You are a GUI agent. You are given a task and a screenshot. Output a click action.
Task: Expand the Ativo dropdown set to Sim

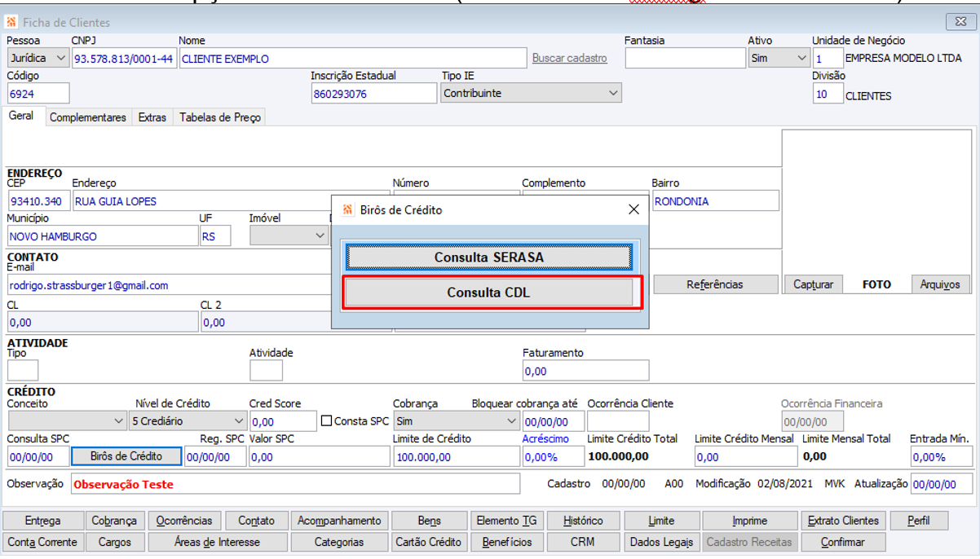tap(779, 59)
